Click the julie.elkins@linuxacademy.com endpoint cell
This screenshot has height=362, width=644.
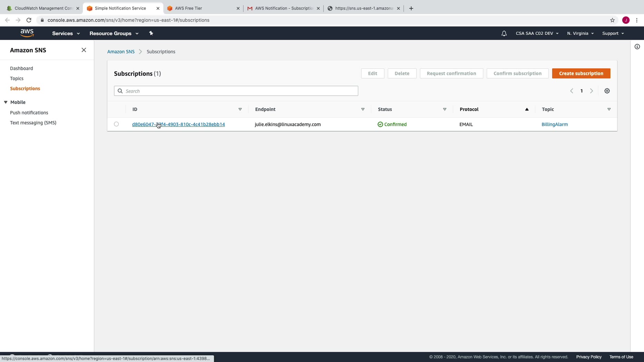[287, 124]
